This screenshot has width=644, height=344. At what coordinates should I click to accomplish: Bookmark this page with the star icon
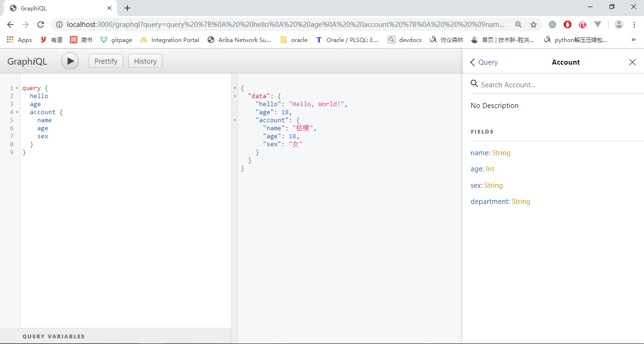[x=534, y=25]
